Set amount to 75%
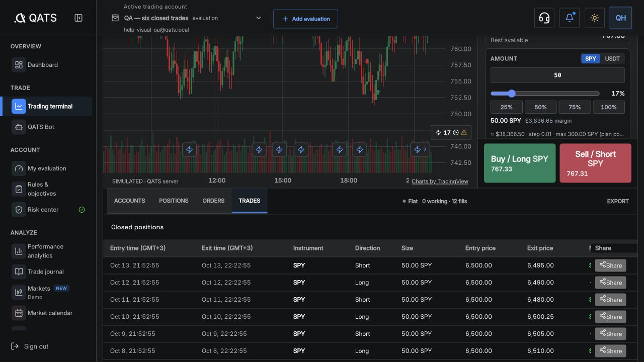The height and width of the screenshot is (362, 644). 575,107
